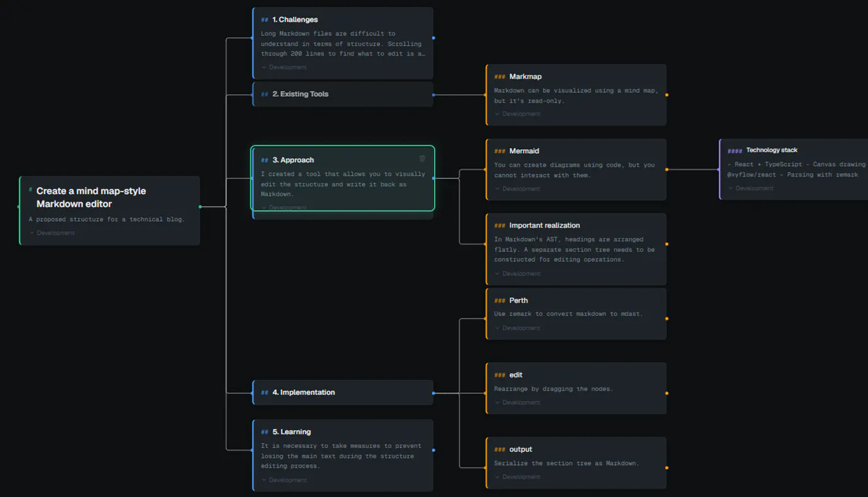
Task: Select the edit heading node
Action: click(576, 388)
